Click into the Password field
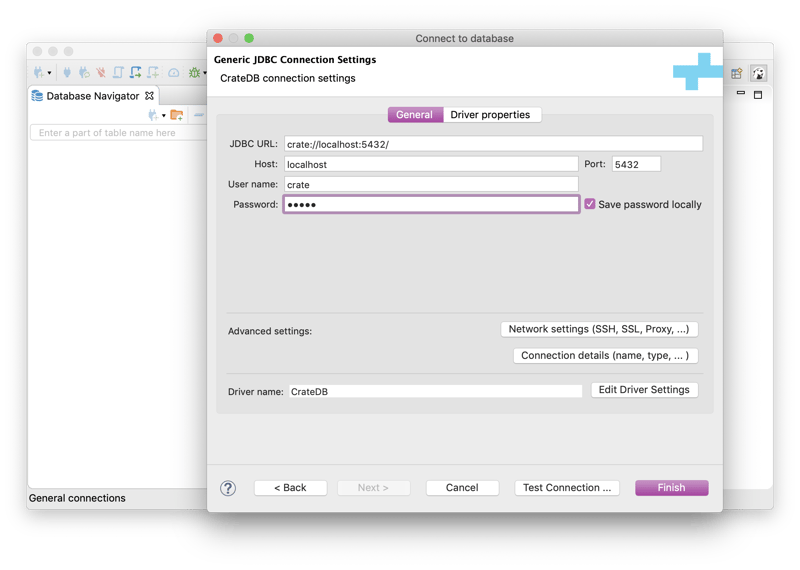The width and height of the screenshot is (800, 570). click(431, 204)
